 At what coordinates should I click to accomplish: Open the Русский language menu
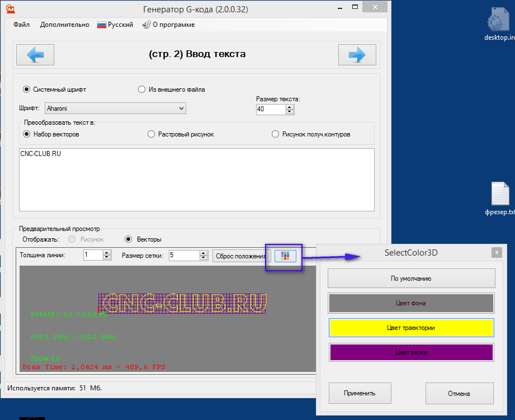click(x=115, y=25)
